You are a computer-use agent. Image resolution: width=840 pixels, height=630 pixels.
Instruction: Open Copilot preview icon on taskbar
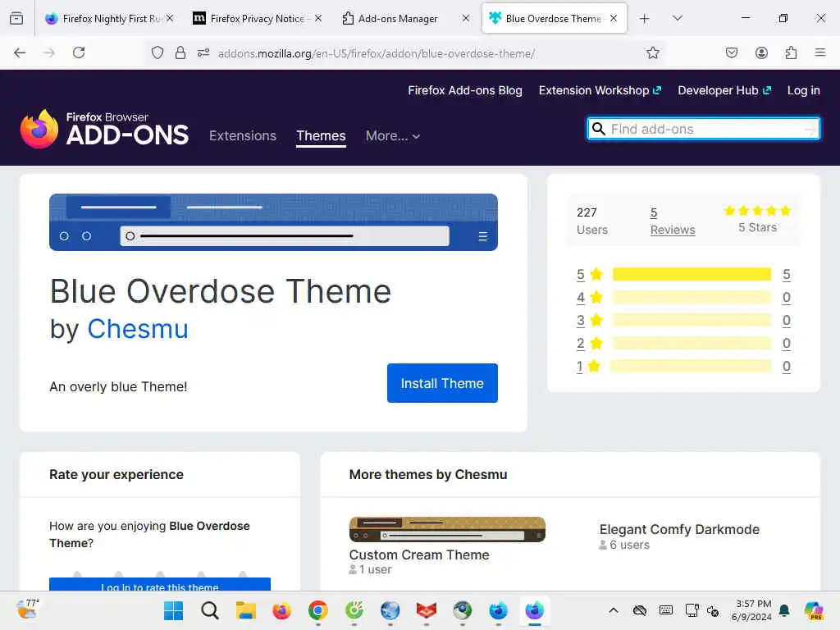pos(813,610)
